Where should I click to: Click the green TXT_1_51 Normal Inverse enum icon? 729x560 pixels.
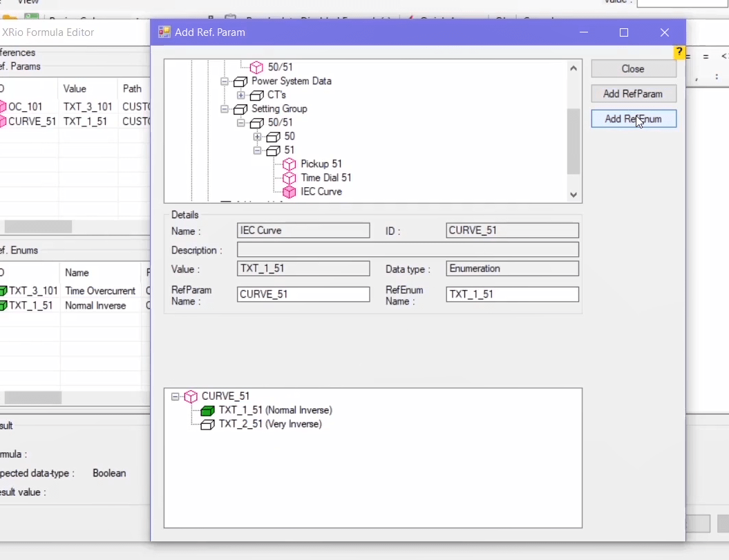tap(207, 411)
